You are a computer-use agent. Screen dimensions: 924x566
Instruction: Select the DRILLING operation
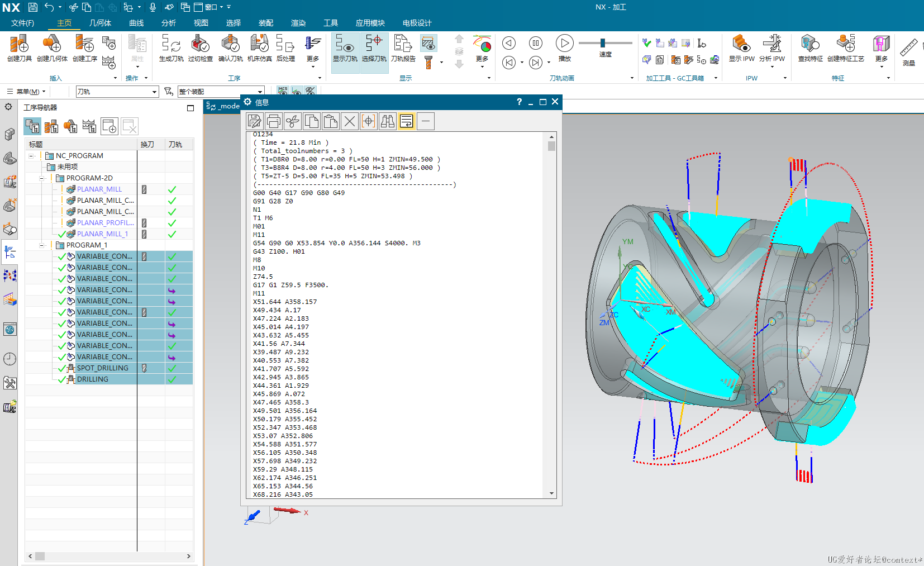point(93,379)
